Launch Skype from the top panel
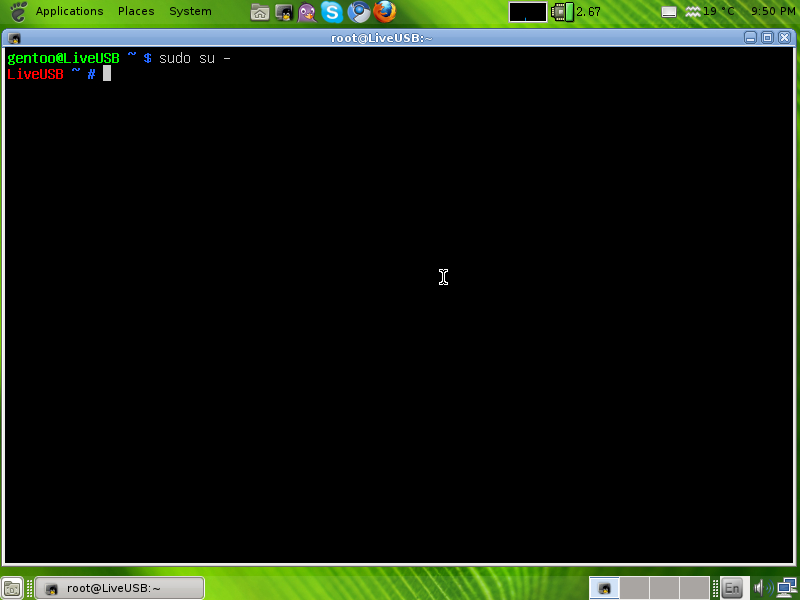The width and height of the screenshot is (800, 600). tap(333, 12)
